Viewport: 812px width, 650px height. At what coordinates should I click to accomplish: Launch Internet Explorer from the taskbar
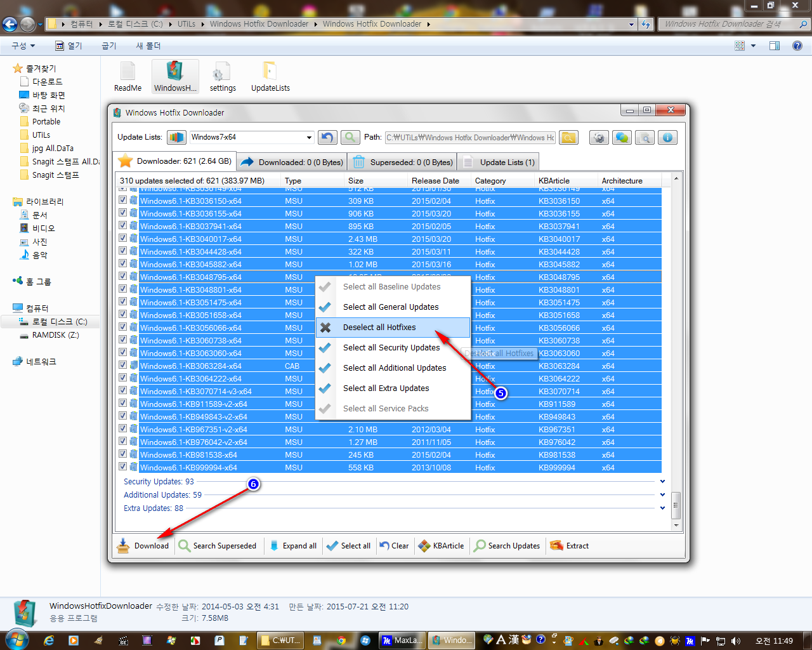pyautogui.click(x=49, y=640)
